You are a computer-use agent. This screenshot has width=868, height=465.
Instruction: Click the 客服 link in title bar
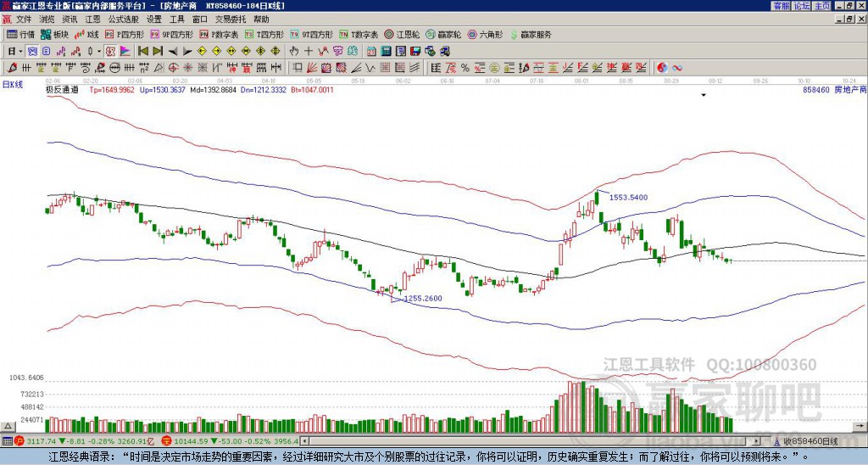[782, 6]
